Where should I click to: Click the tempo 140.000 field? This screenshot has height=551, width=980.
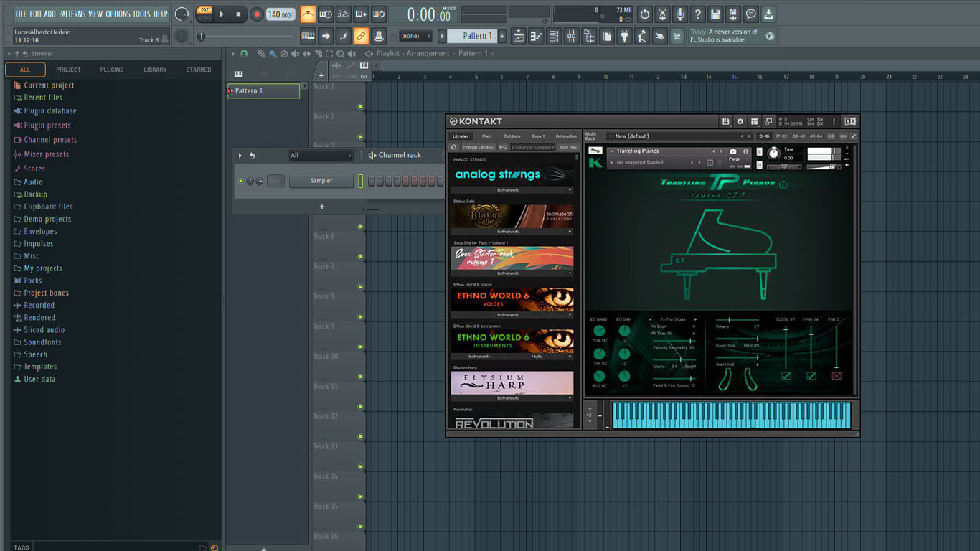(x=281, y=14)
